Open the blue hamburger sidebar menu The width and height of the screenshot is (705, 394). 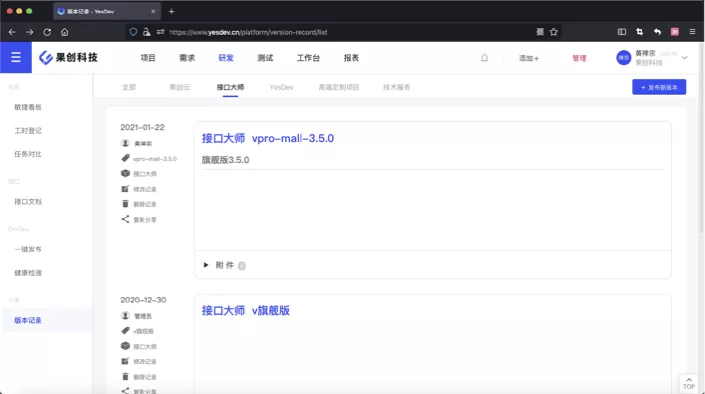pyautogui.click(x=16, y=58)
